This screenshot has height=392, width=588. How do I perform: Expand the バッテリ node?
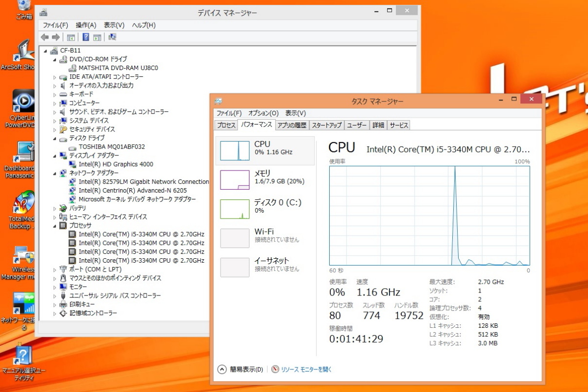pyautogui.click(x=55, y=208)
